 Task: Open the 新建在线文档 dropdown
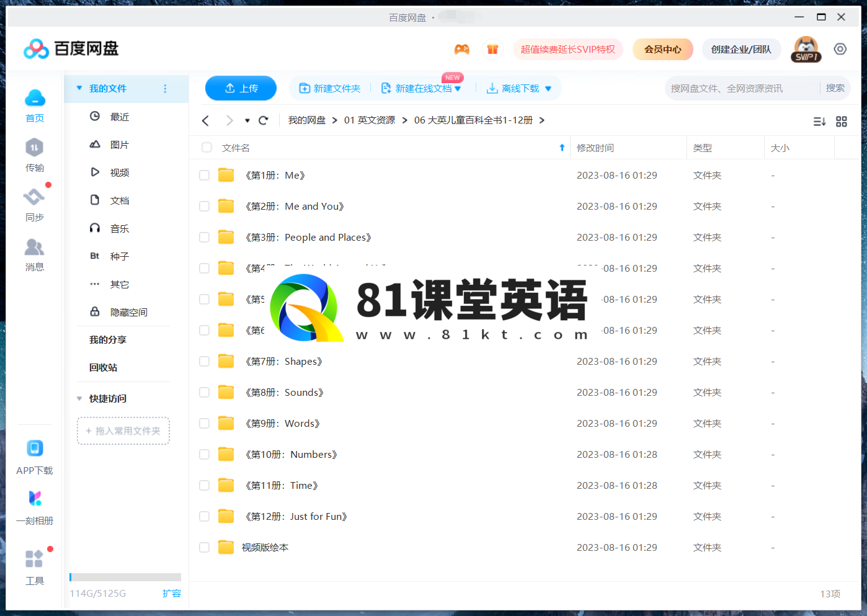458,89
